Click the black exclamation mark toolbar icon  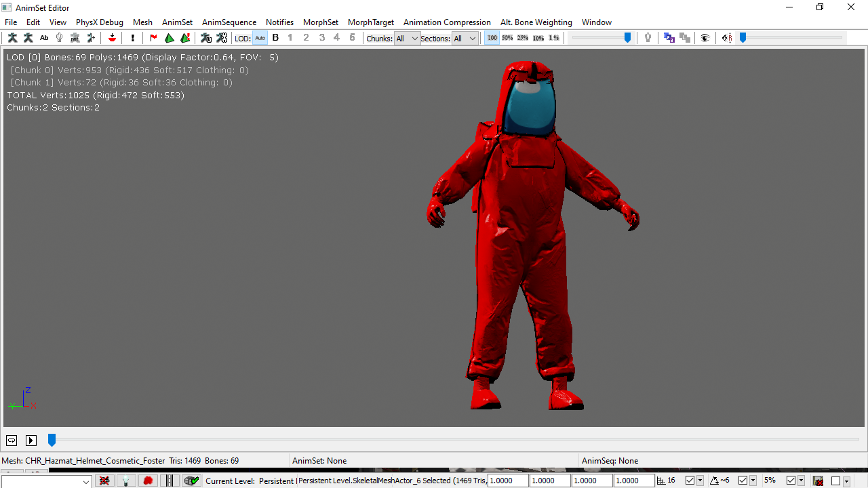point(133,38)
